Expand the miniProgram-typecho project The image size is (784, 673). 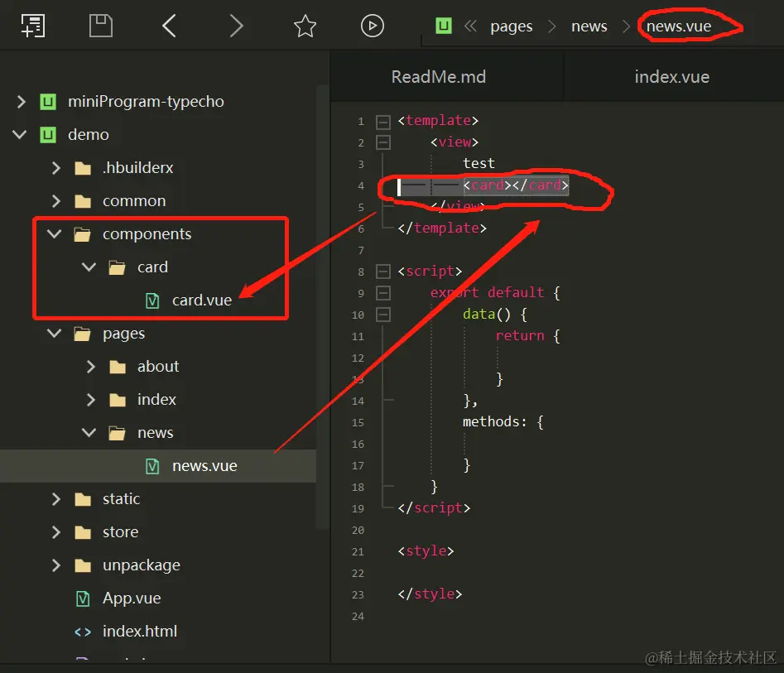point(21,102)
